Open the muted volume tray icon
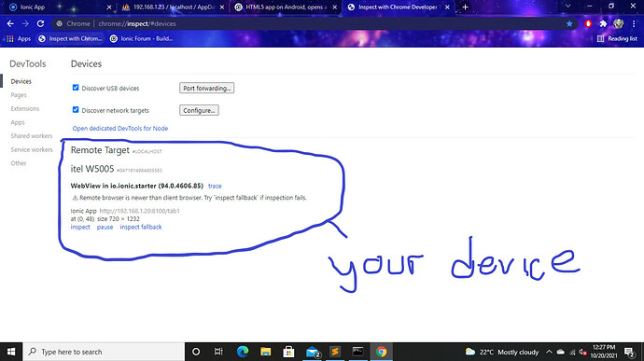This screenshot has width=644, height=361. (582, 352)
